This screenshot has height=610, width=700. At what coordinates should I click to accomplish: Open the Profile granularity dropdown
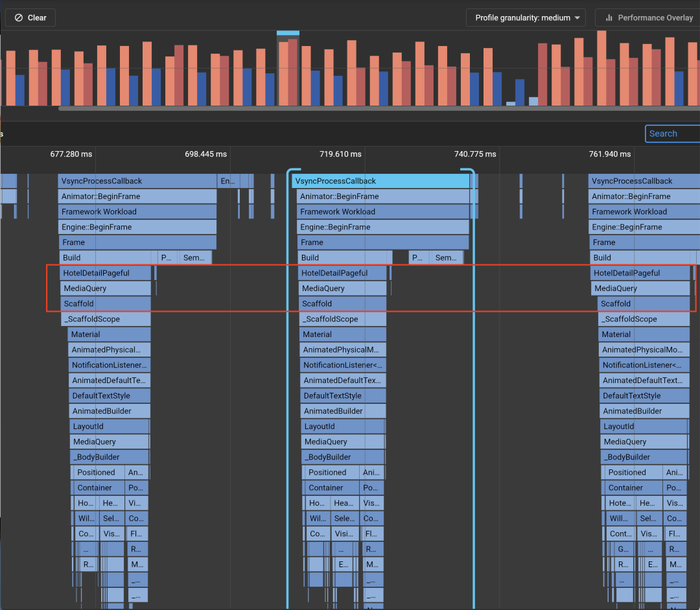pos(526,18)
